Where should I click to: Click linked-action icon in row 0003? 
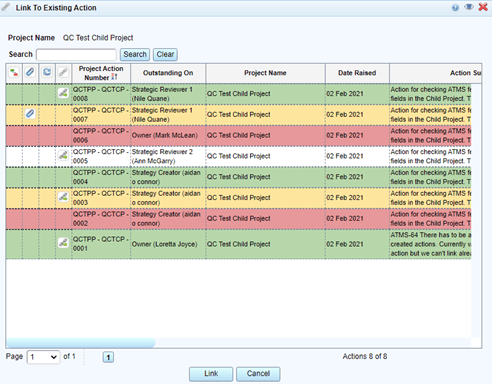pyautogui.click(x=63, y=197)
